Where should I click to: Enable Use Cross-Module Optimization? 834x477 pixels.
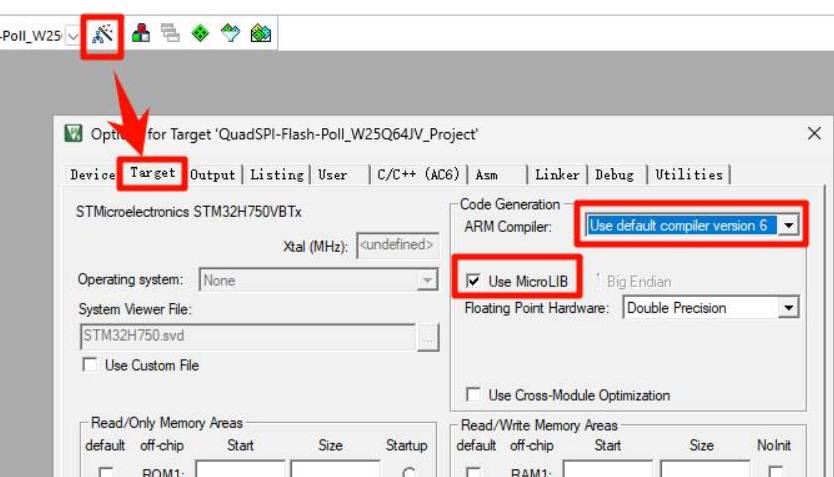click(x=473, y=394)
